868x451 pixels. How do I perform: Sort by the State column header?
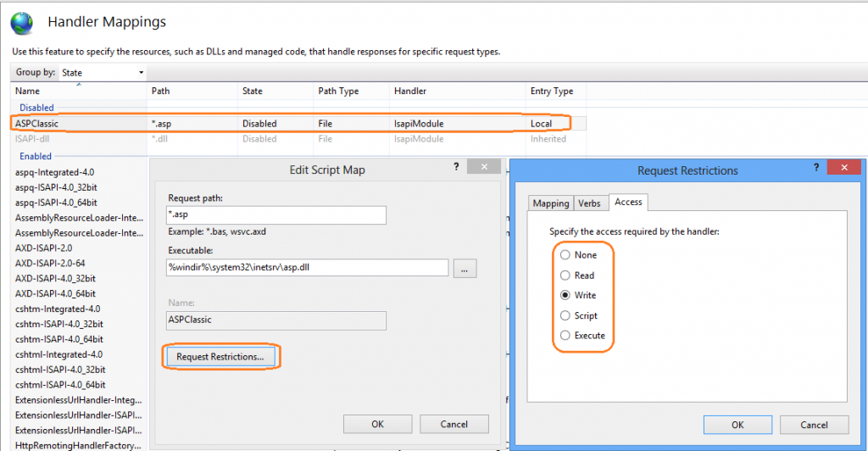[275, 91]
